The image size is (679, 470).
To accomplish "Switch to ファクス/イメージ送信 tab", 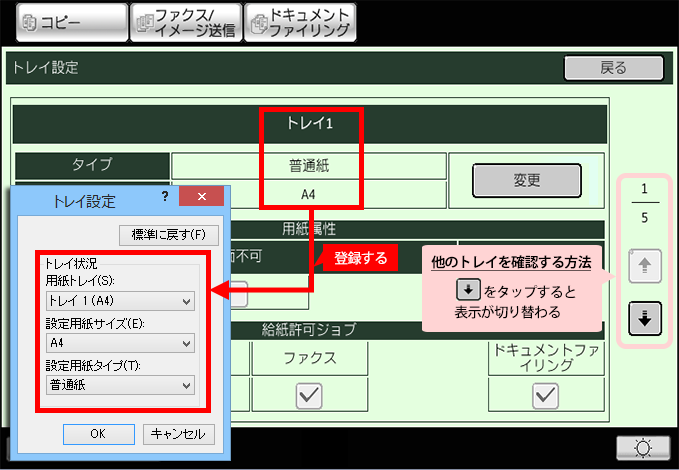I will click(184, 22).
